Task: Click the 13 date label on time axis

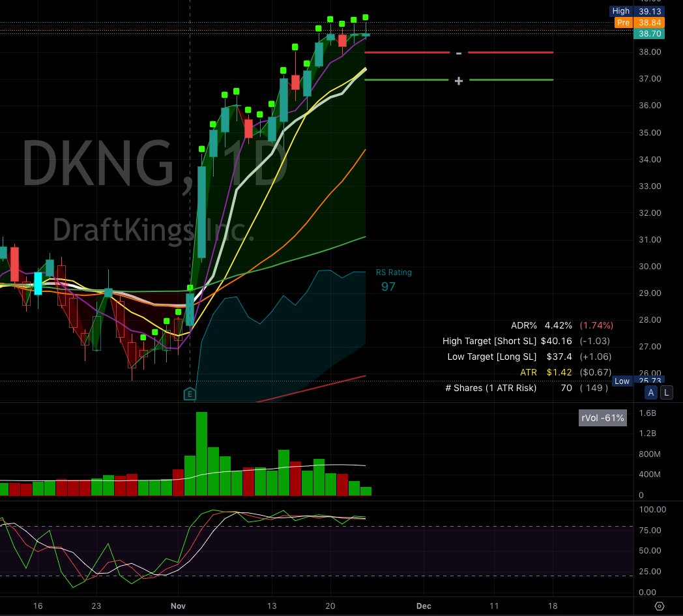Action: pyautogui.click(x=272, y=606)
